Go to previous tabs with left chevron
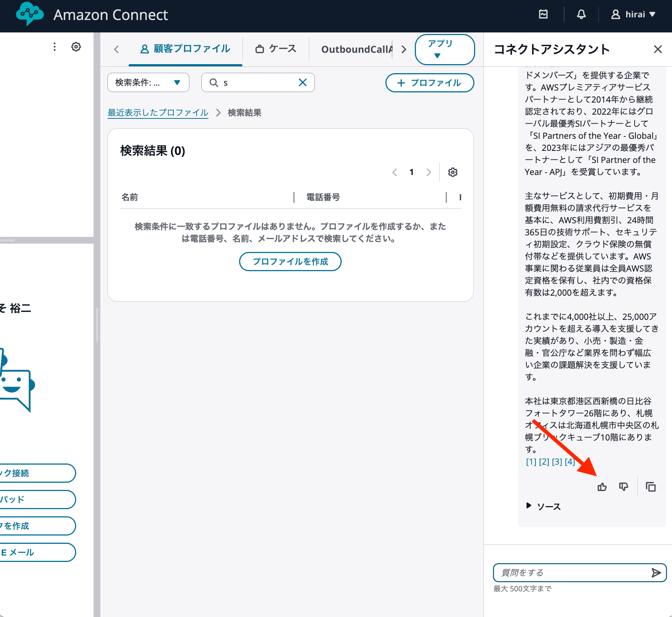Viewport: 672px width, 617px height. 117,49
